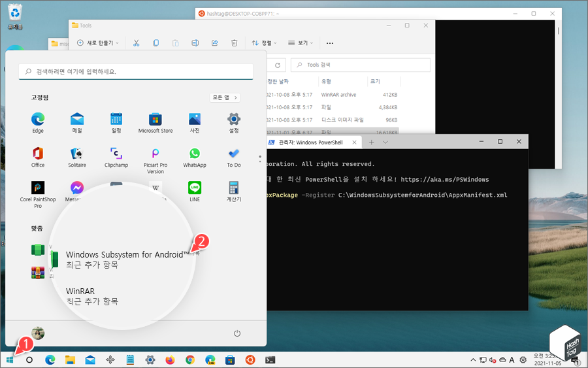Open Settings (설정) in pinned apps
Image resolution: width=588 pixels, height=368 pixels.
pos(234,123)
